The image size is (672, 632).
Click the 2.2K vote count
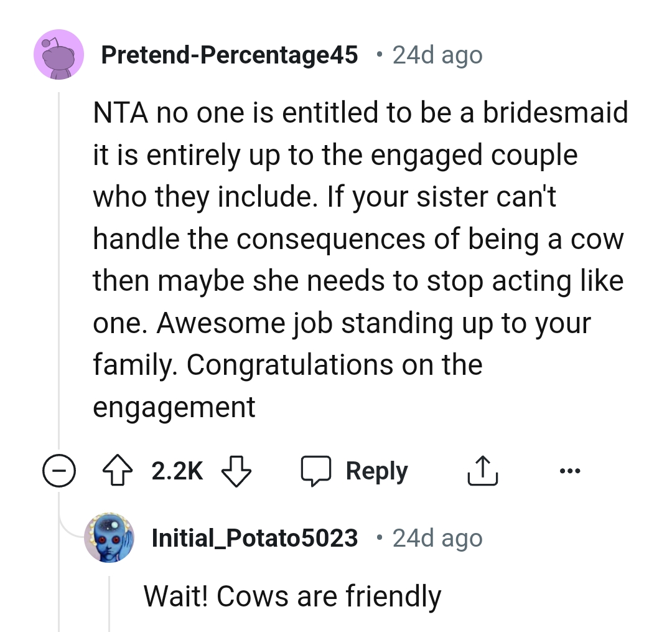[177, 471]
